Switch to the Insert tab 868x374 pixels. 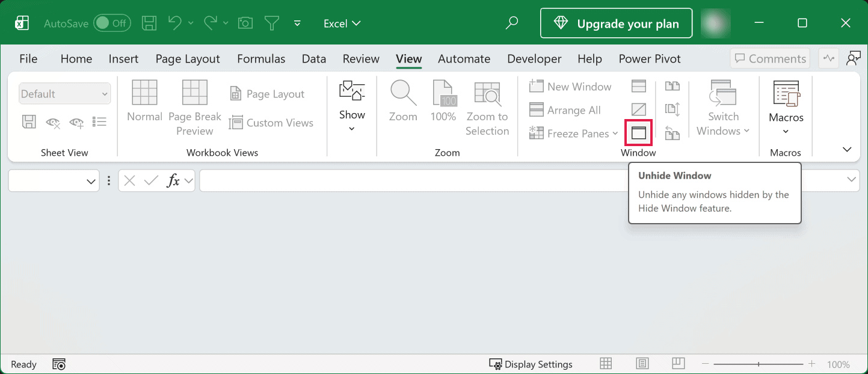tap(123, 58)
